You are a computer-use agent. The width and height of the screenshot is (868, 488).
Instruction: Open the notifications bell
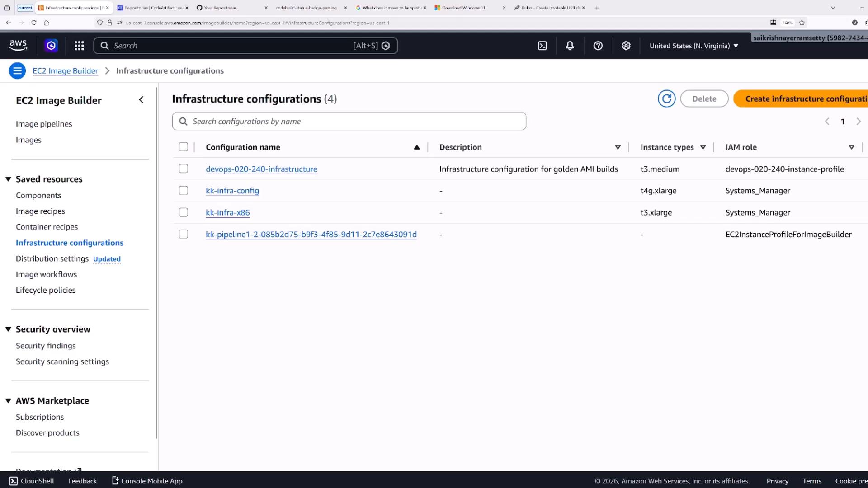coord(570,46)
